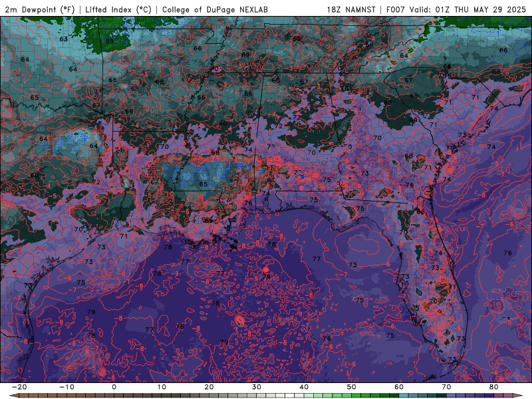This screenshot has width=532, height=399.
Task: Click the "10" colorbar scale label
Action: click(x=162, y=387)
